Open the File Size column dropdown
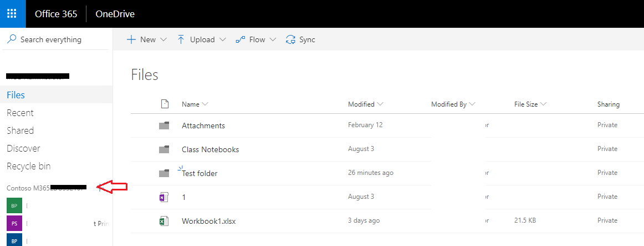 530,104
